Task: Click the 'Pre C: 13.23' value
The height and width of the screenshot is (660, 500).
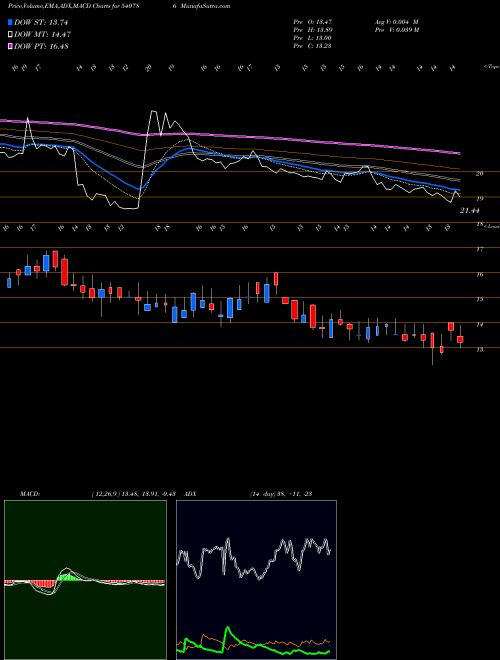Action: (312, 46)
